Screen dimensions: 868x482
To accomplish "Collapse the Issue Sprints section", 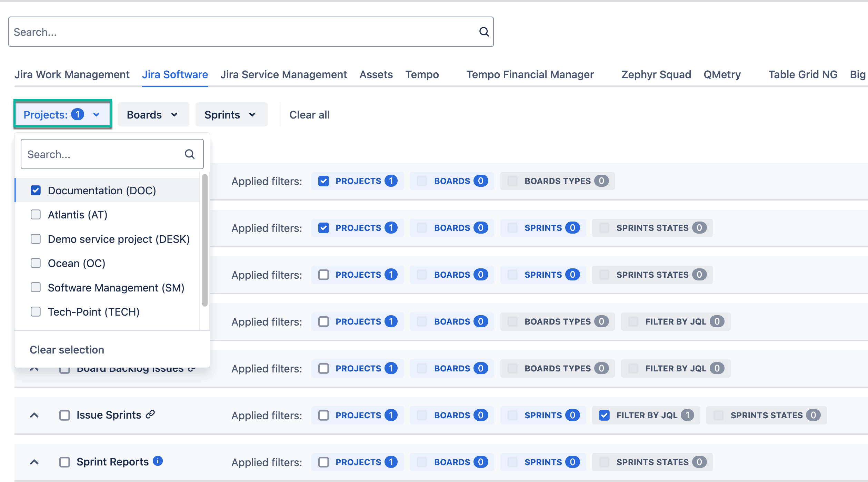I will (34, 414).
